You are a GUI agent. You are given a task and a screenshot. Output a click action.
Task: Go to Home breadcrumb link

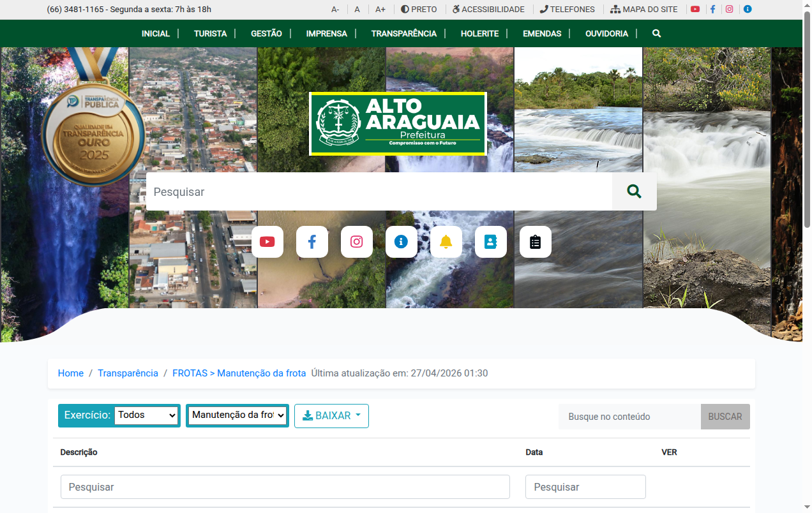tap(71, 373)
